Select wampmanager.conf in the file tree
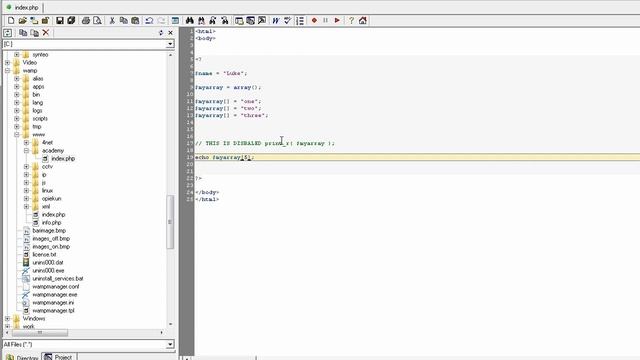This screenshot has height=360, width=640. pyautogui.click(x=56, y=287)
